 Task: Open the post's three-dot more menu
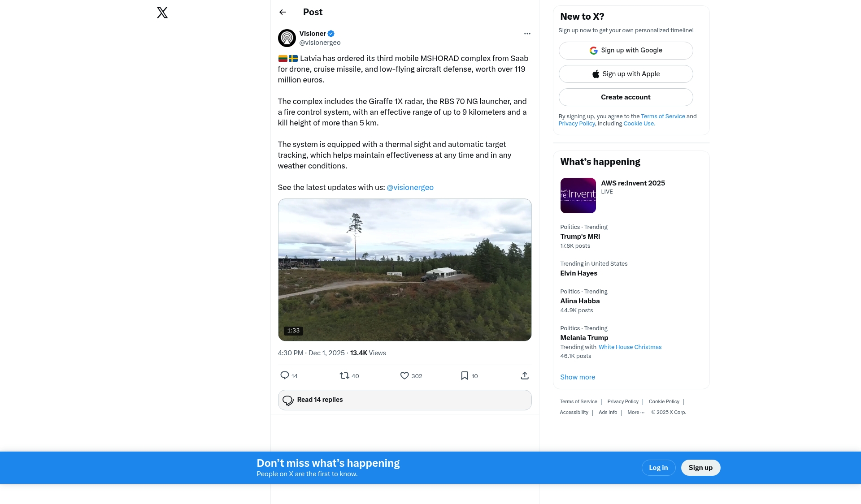tap(527, 34)
